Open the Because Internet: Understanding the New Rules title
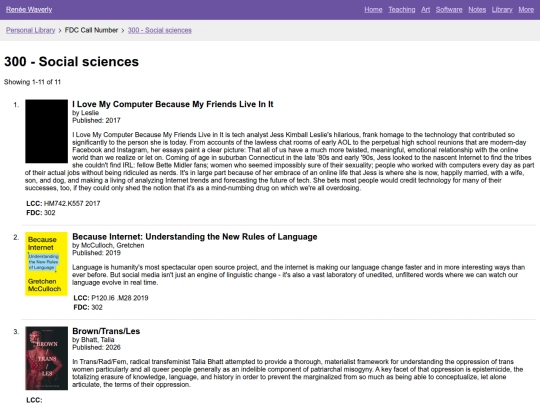Screen dimensions: 540x405 195,237
